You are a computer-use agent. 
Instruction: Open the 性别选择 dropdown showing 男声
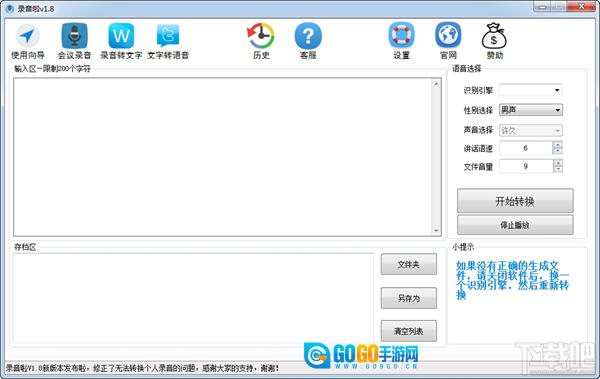[x=530, y=110]
